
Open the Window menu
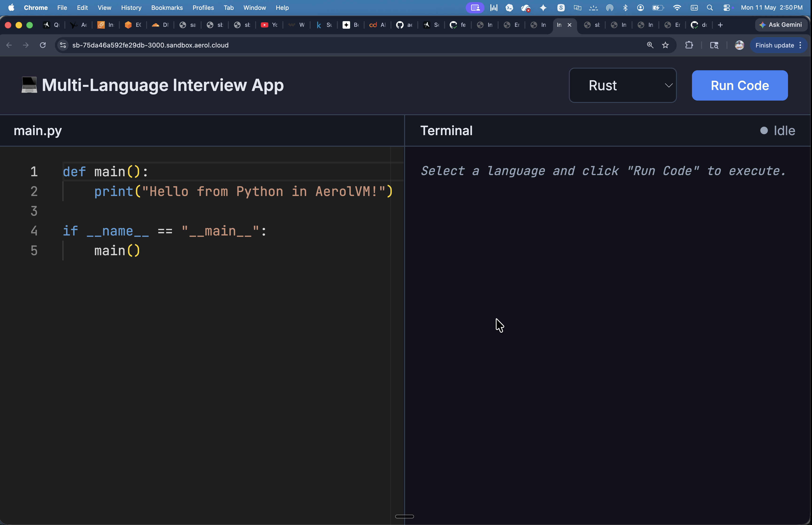pos(254,8)
